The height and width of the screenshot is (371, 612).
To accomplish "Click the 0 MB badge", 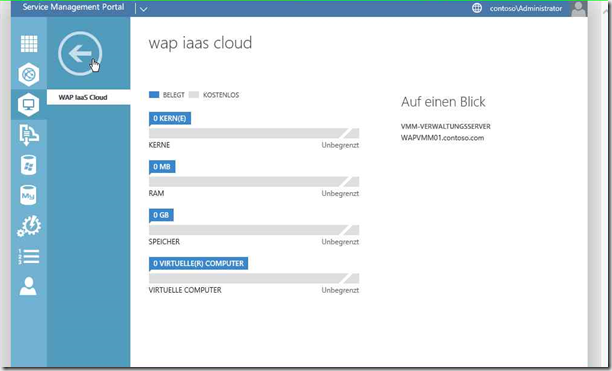I will click(162, 167).
